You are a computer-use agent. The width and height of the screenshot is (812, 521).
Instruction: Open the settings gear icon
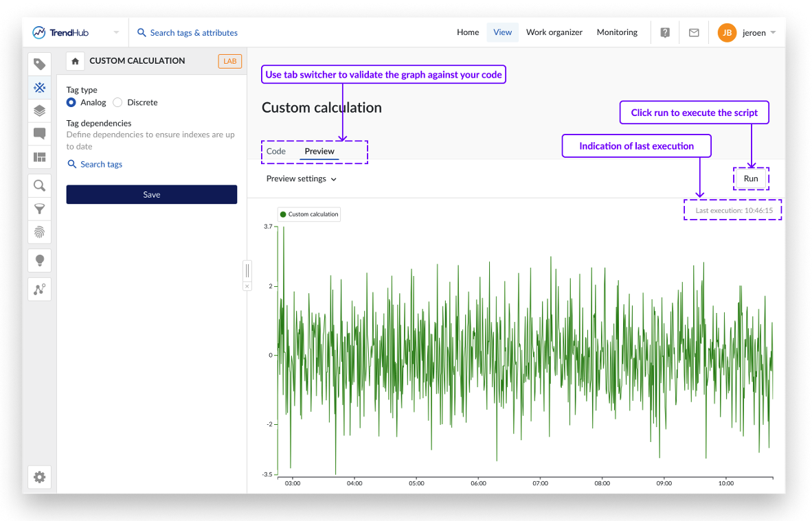point(40,477)
